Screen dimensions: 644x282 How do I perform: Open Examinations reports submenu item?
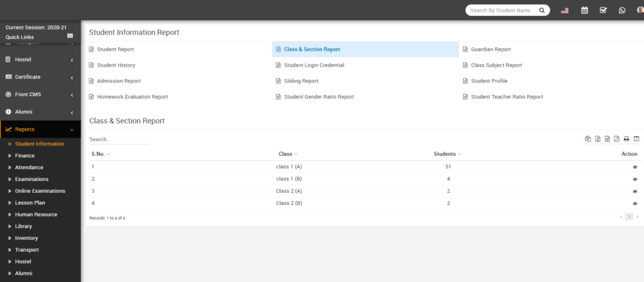31,179
